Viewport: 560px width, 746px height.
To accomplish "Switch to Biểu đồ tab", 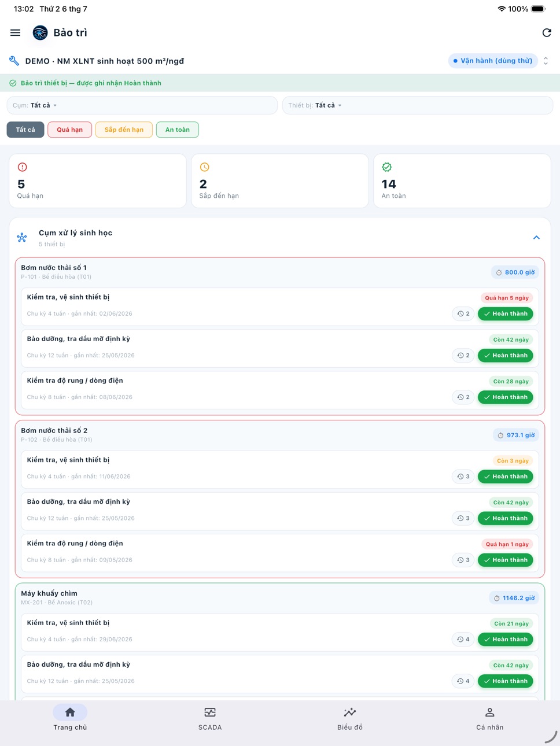I will [x=350, y=718].
